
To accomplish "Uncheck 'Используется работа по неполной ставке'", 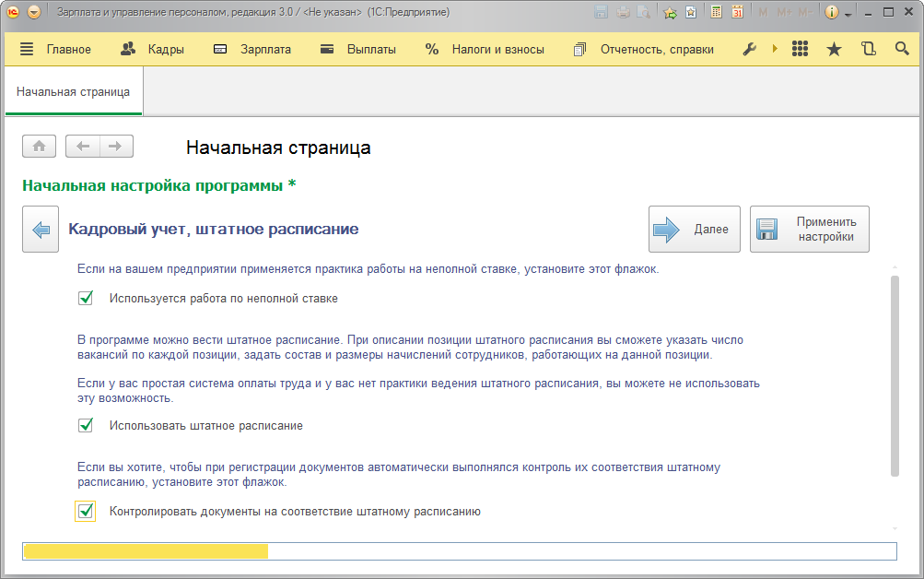I will [x=86, y=298].
